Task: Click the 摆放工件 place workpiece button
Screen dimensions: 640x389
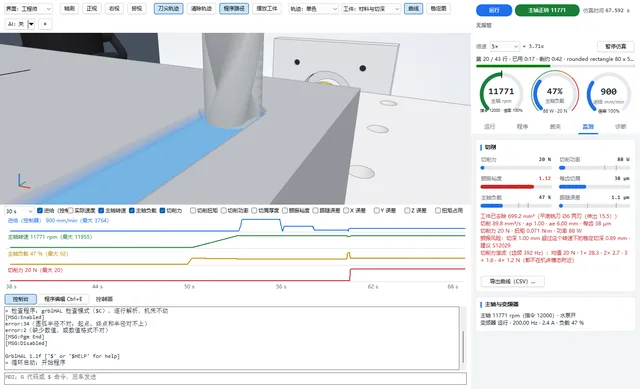Action: pos(267,9)
